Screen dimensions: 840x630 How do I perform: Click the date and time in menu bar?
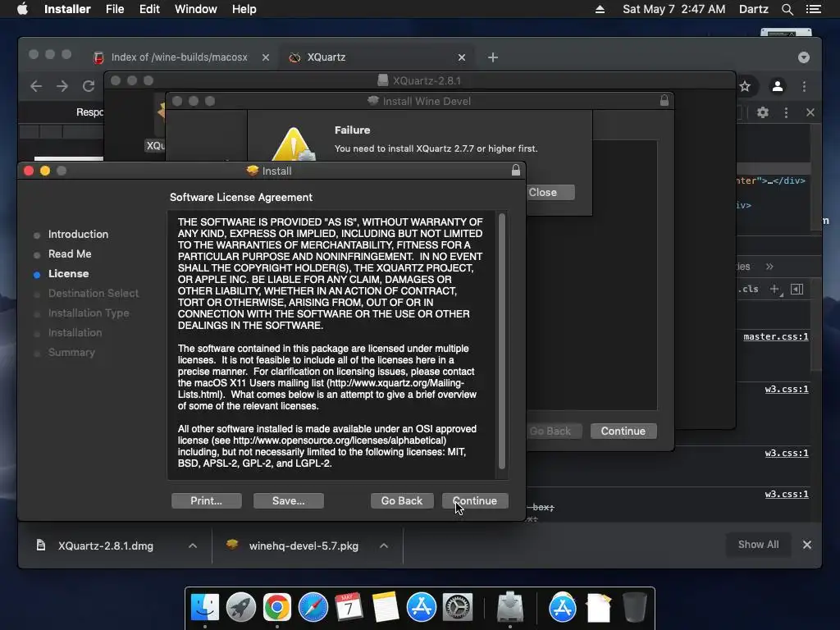coord(674,9)
